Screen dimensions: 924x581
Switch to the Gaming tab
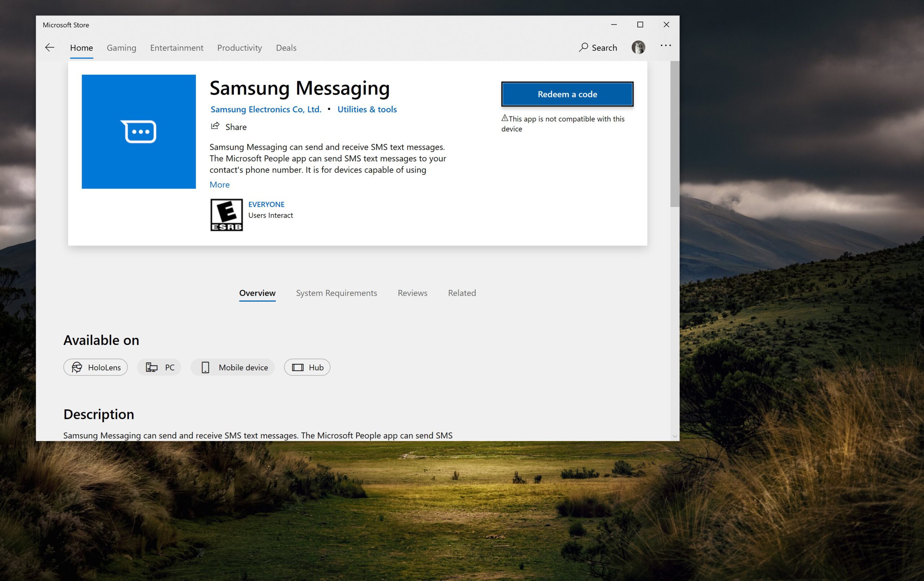(121, 48)
